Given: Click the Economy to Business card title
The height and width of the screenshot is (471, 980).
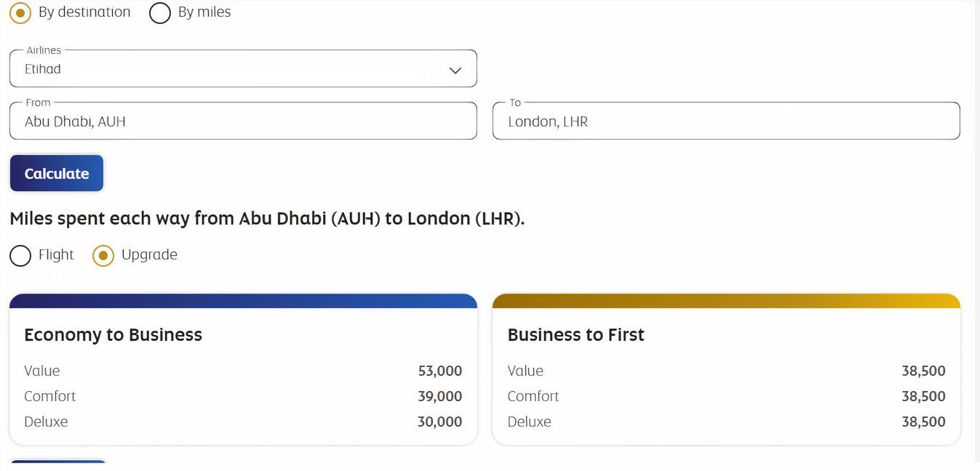Looking at the screenshot, I should (113, 334).
